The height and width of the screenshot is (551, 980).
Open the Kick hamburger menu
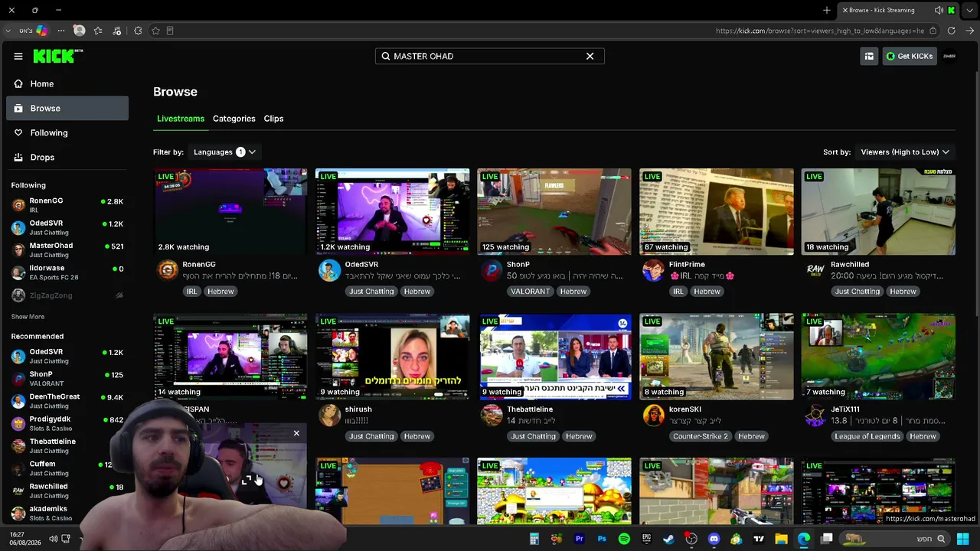click(x=18, y=56)
